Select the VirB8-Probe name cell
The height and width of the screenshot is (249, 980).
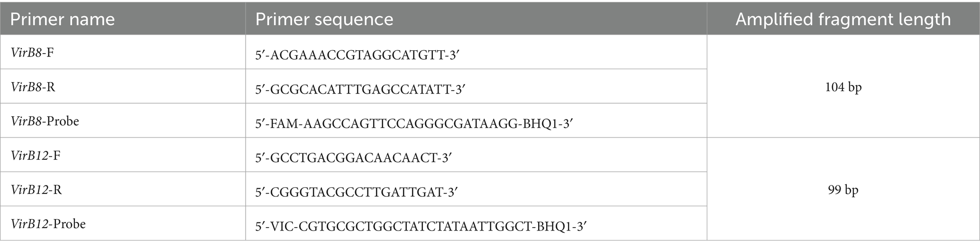[x=45, y=121]
